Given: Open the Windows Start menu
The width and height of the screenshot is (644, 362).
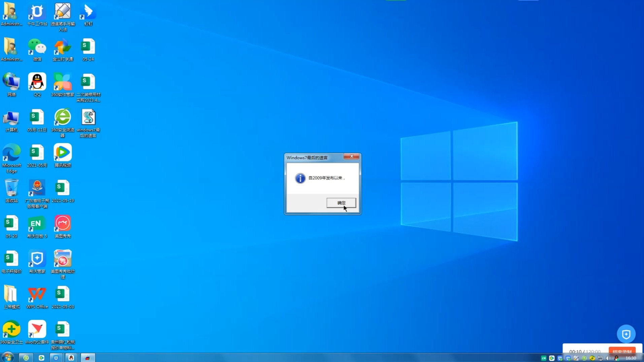Looking at the screenshot, I should point(8,358).
